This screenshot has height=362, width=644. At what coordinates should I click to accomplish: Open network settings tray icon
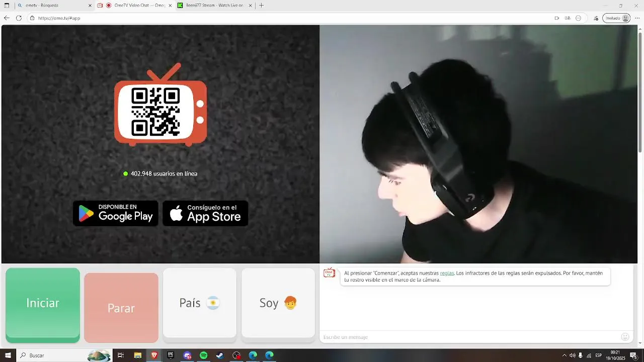click(589, 355)
